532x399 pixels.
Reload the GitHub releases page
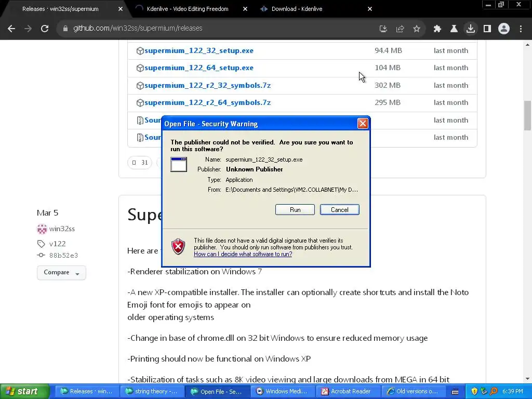45,29
